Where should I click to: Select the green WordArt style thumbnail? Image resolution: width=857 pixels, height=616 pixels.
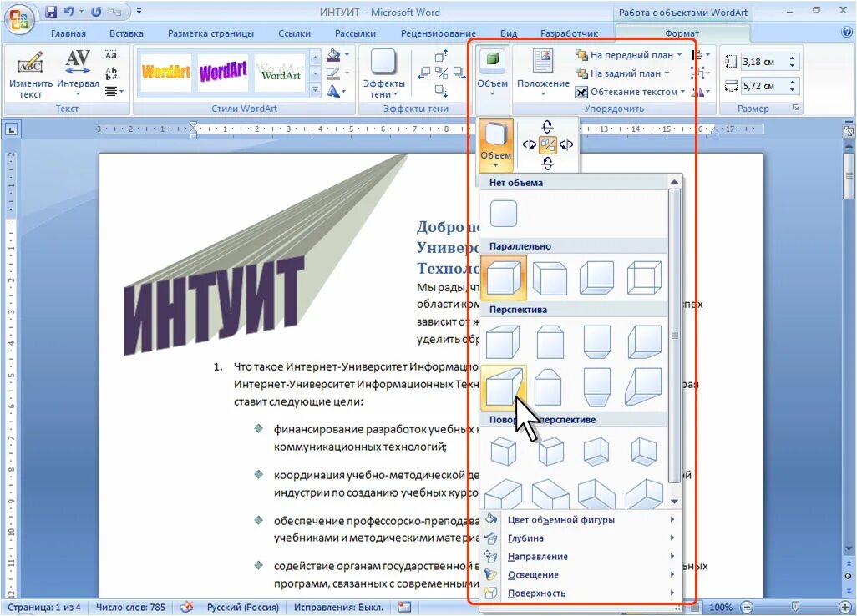click(279, 72)
